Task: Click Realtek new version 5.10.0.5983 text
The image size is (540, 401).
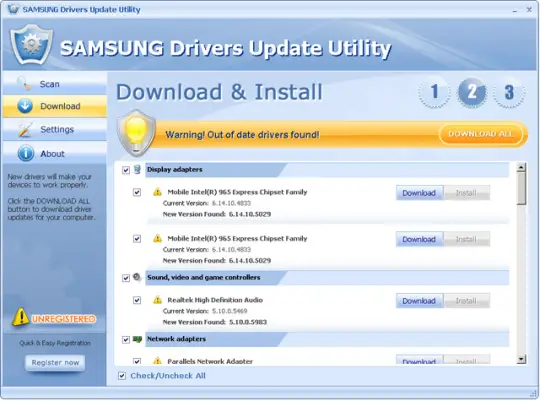Action: [248, 322]
